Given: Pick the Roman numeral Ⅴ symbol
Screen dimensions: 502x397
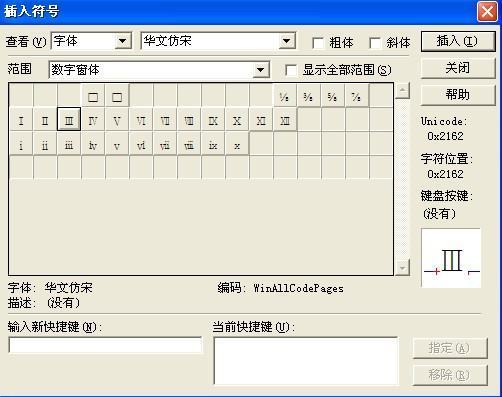Looking at the screenshot, I should click(x=117, y=119).
